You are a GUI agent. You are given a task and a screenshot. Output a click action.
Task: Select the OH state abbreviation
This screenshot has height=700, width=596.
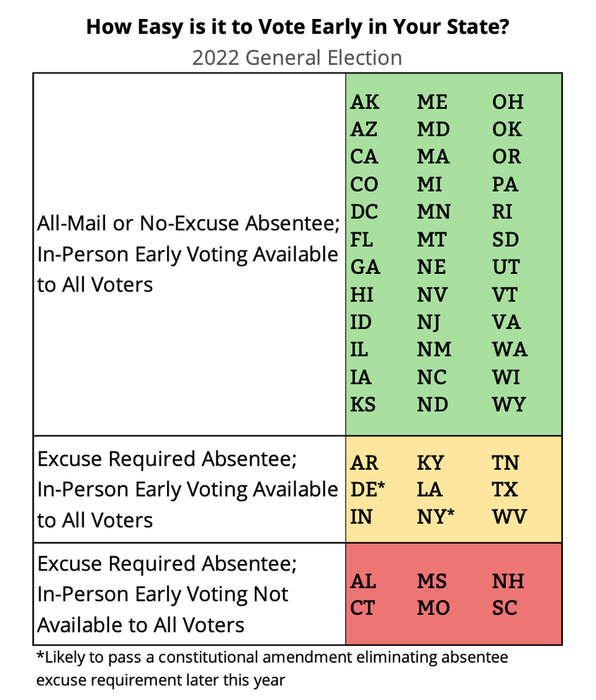click(x=507, y=102)
